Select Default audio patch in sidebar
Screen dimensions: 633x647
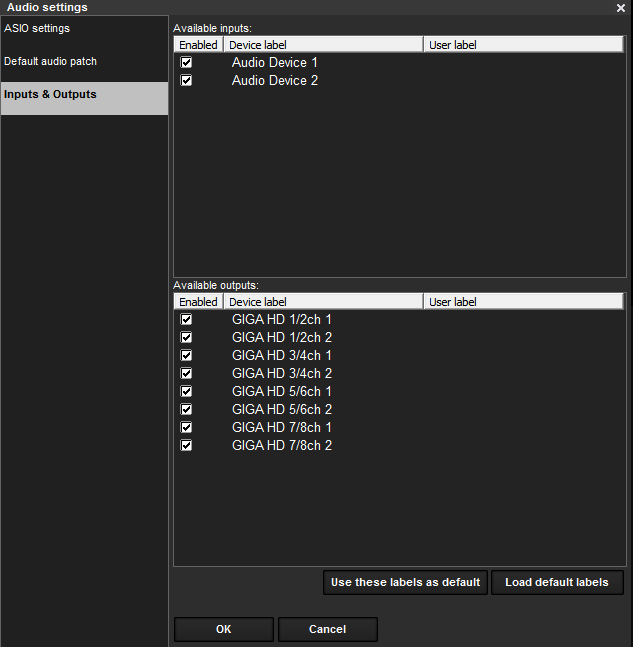(50, 62)
